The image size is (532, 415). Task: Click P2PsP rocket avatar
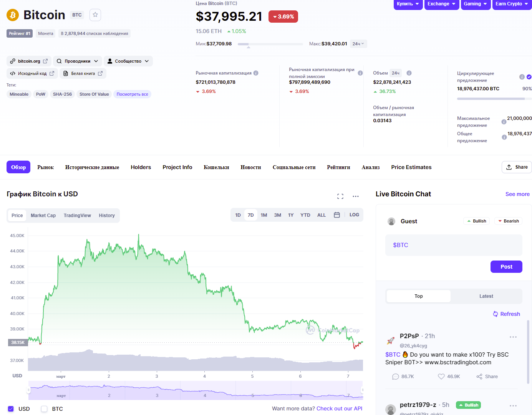pyautogui.click(x=391, y=340)
